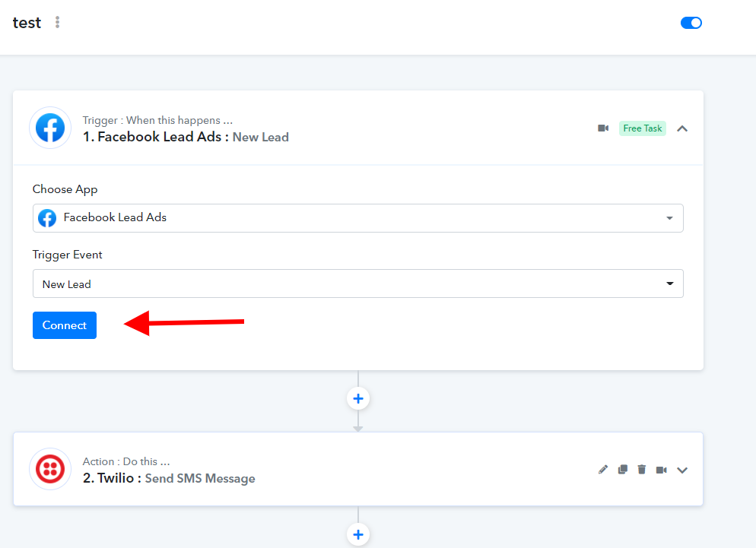
Task: Click the Choose App label
Action: pos(65,189)
